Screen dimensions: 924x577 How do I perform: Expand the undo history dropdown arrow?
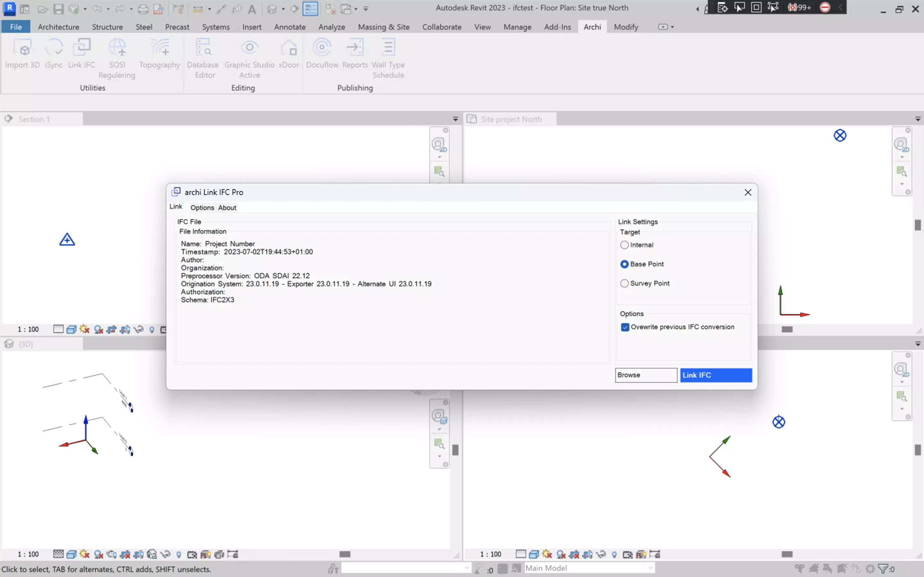[x=108, y=8]
